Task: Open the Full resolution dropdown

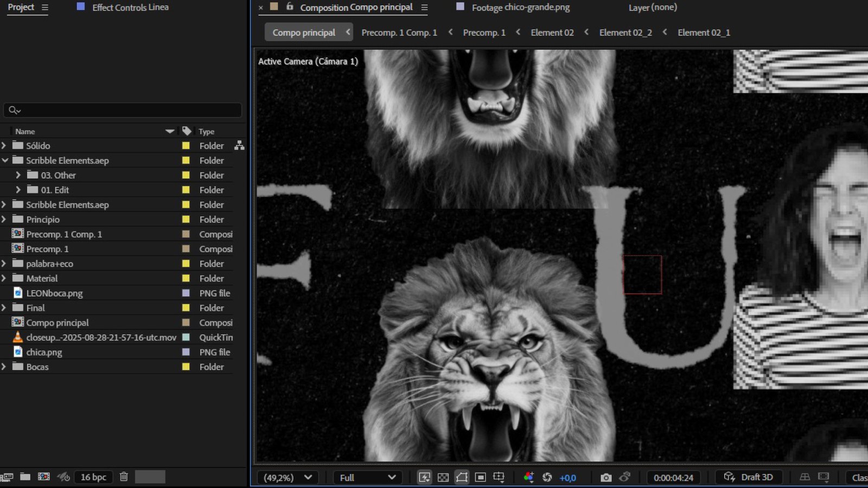Action: pos(367,478)
